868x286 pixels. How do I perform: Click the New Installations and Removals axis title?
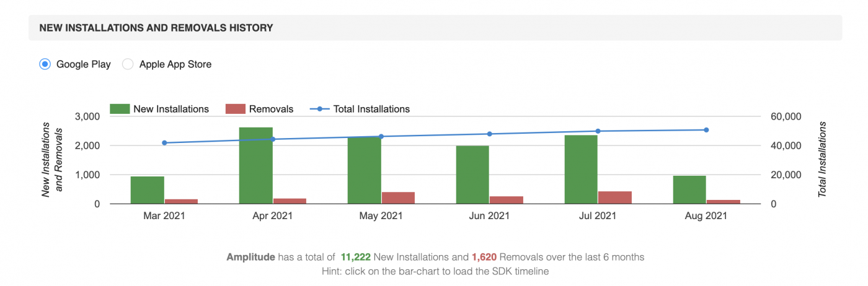52,160
